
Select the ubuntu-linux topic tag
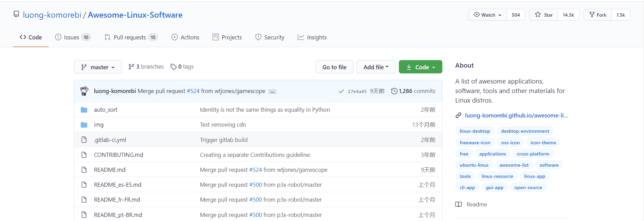(474, 165)
